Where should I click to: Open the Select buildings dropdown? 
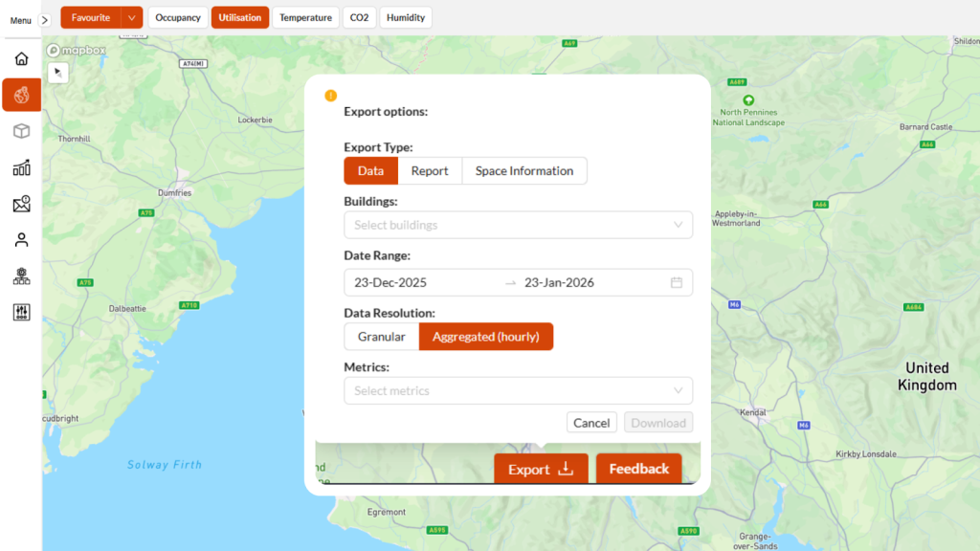tap(518, 225)
